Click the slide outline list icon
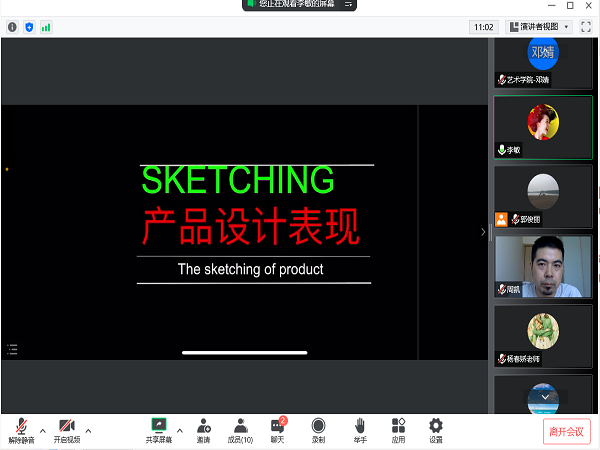This screenshot has height=450, width=600. 12,349
